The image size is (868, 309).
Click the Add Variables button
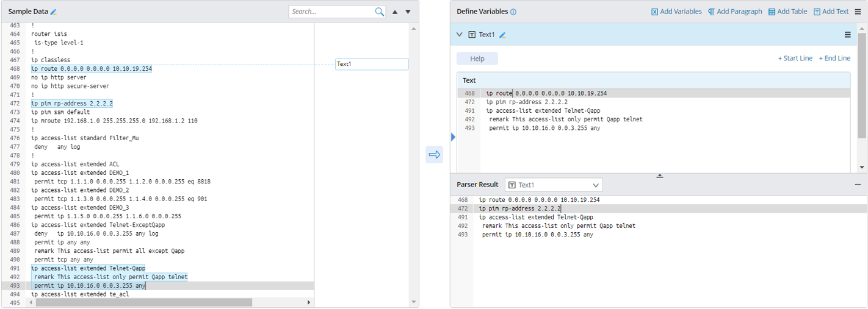tap(676, 12)
